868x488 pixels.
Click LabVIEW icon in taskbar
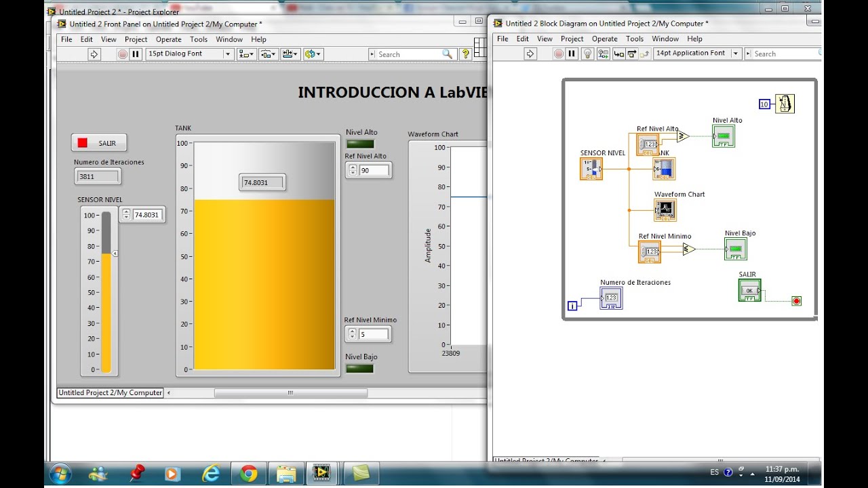322,474
